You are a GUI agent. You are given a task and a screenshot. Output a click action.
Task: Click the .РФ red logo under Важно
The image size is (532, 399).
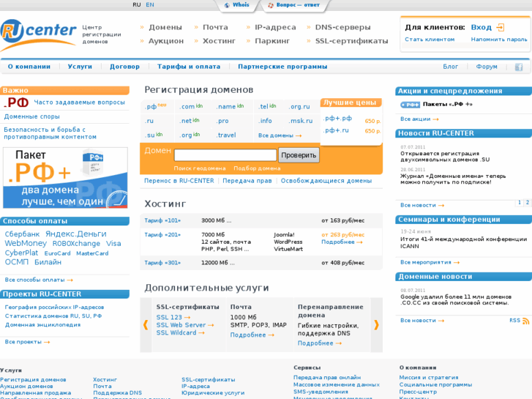(x=17, y=102)
